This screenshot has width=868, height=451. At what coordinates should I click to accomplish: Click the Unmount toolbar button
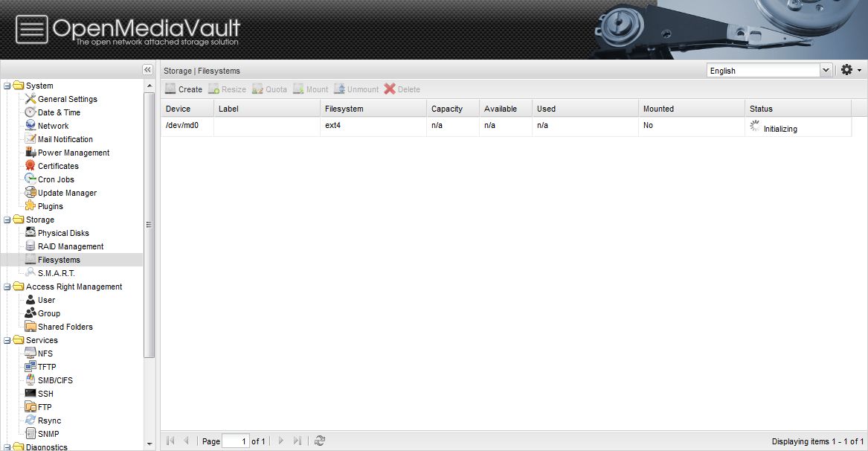356,89
